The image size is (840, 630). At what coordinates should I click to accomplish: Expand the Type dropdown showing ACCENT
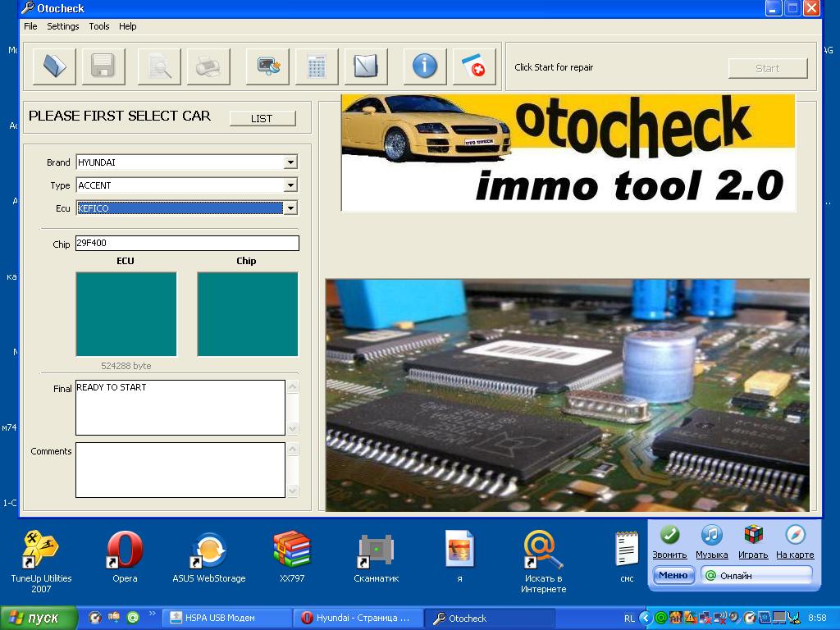tap(290, 185)
